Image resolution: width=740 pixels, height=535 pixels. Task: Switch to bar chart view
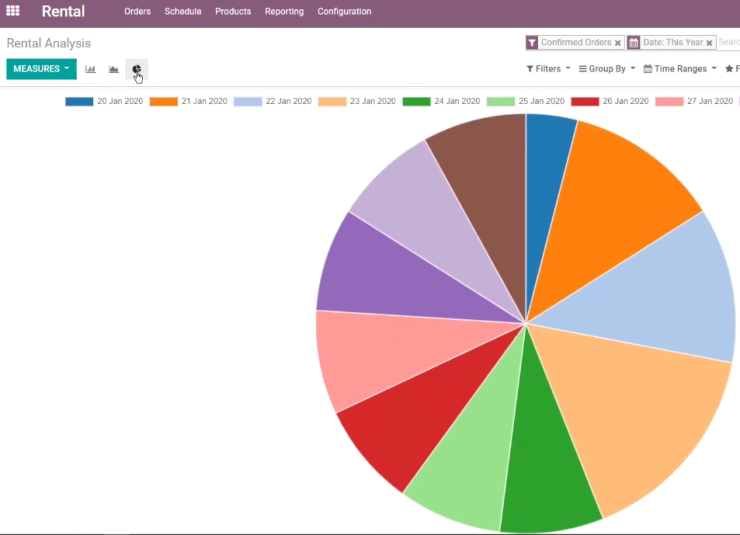(90, 69)
